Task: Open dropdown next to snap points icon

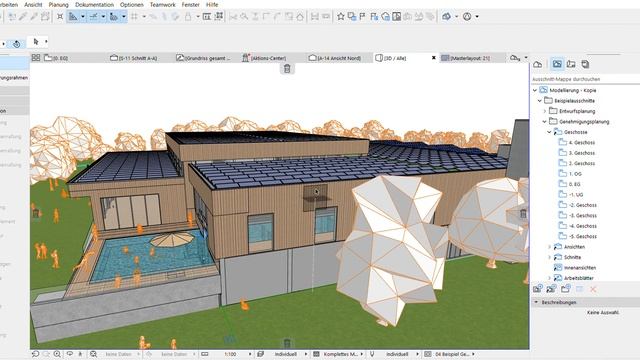Action: click(x=103, y=17)
